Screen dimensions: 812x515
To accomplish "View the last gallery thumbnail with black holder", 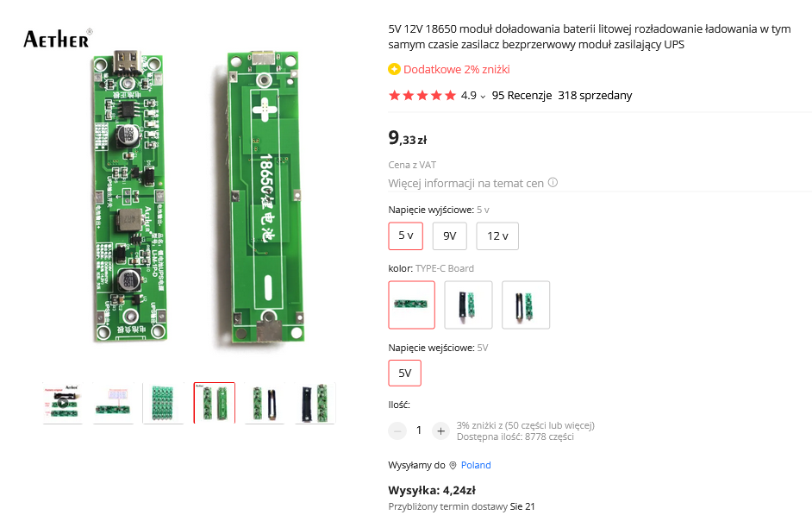I will tap(315, 403).
